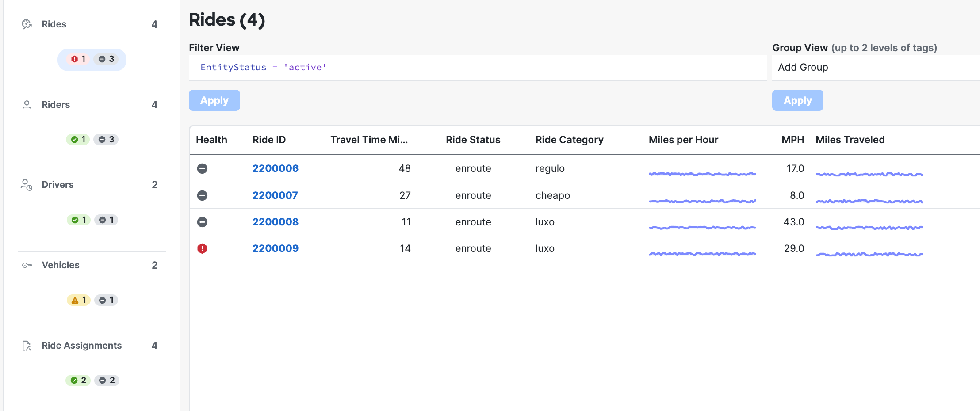Viewport: 980px width, 411px height.
Task: Click the Ride Assignments document icon
Action: click(27, 346)
